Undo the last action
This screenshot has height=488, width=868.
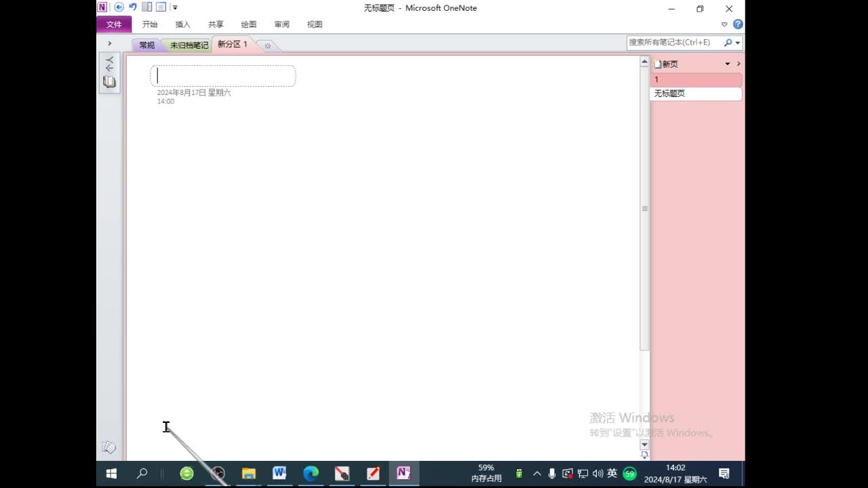(133, 7)
